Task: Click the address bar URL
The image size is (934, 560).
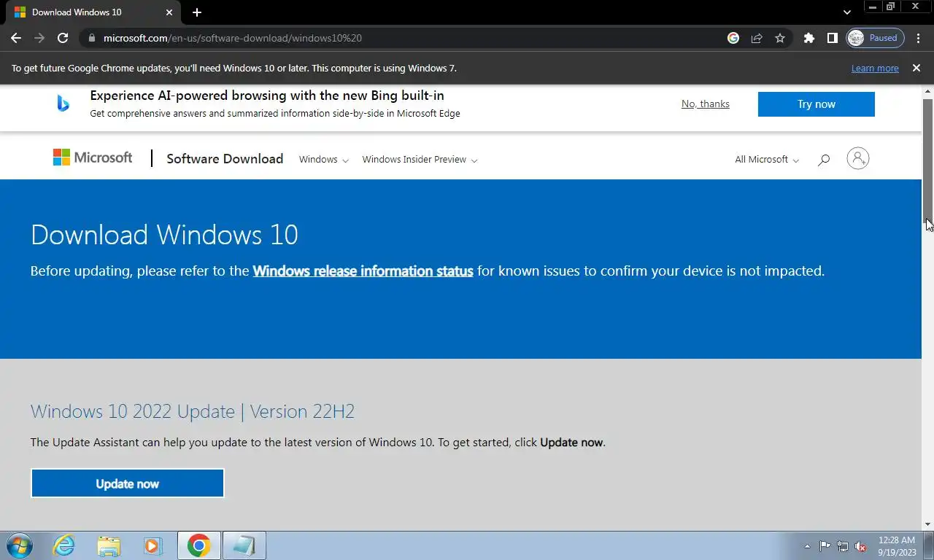Action: [233, 38]
